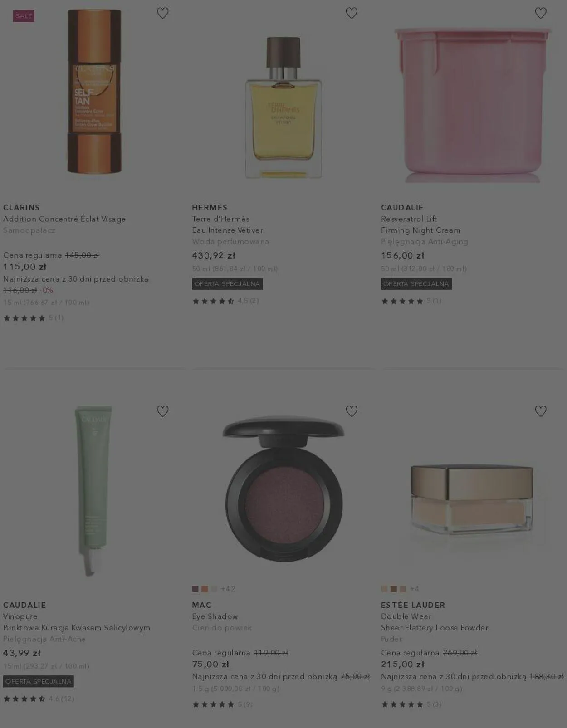This screenshot has height=728, width=567.
Task: Open star rating of Hermès perfume
Action: pyautogui.click(x=225, y=301)
